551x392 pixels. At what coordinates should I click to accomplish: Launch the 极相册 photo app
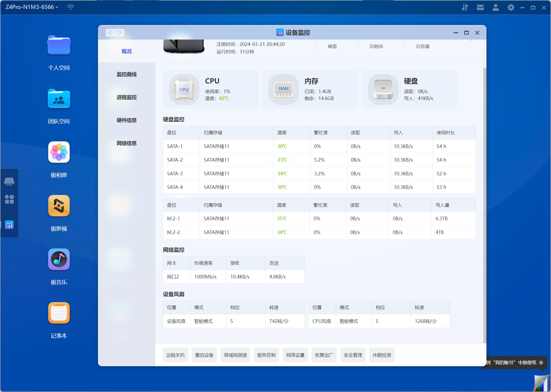(59, 152)
